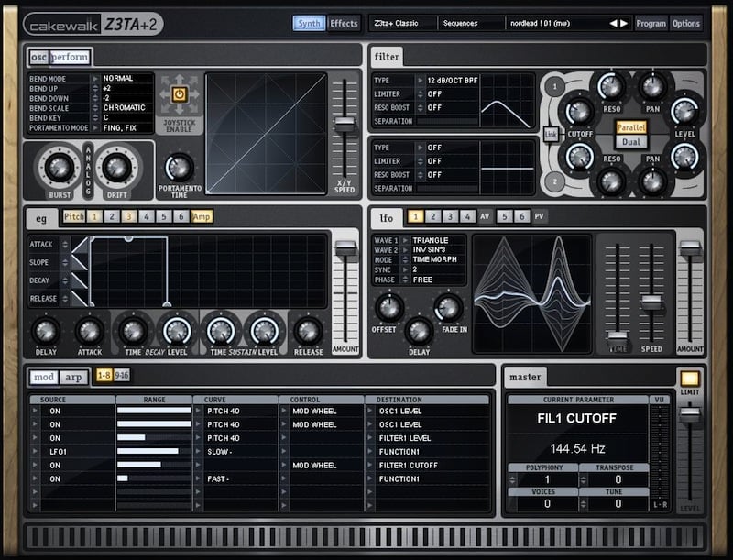This screenshot has width=733, height=560.
Task: Click the Portamento Time knob
Action: point(180,168)
